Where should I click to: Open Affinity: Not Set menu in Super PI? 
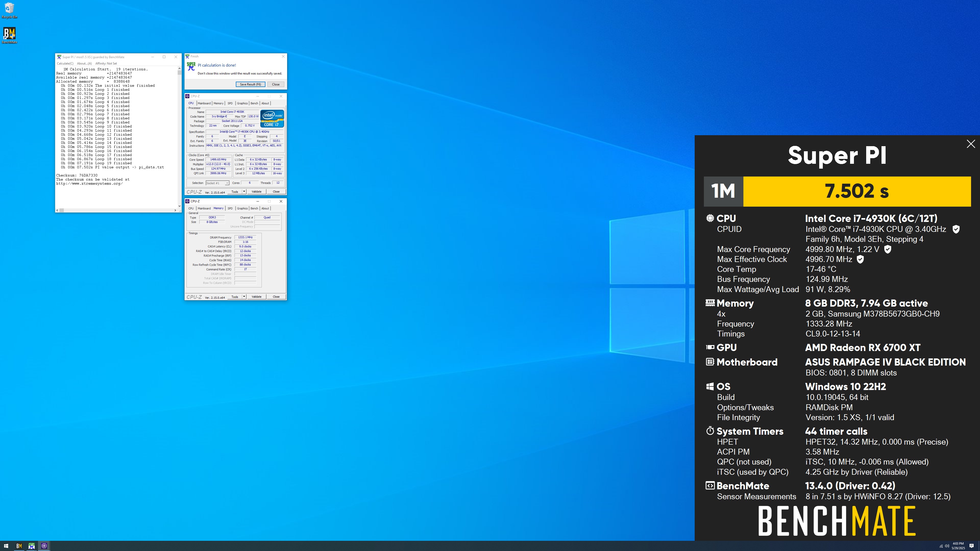coord(106,64)
